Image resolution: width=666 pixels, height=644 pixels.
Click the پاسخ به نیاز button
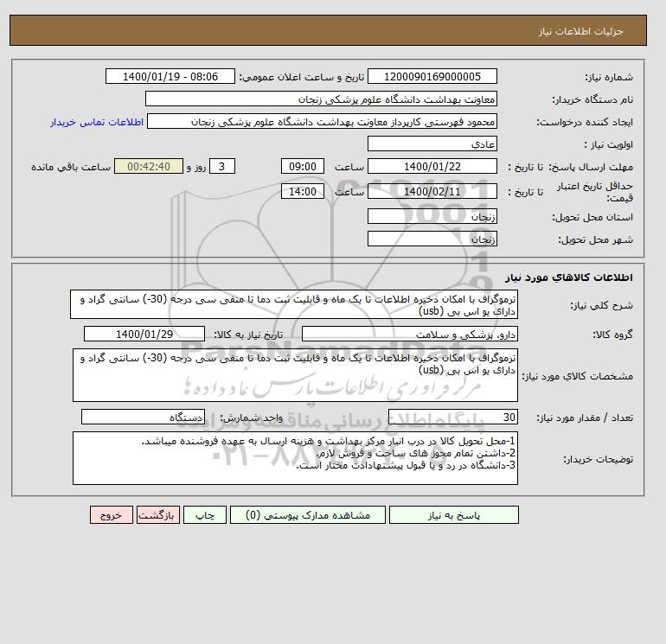[453, 515]
